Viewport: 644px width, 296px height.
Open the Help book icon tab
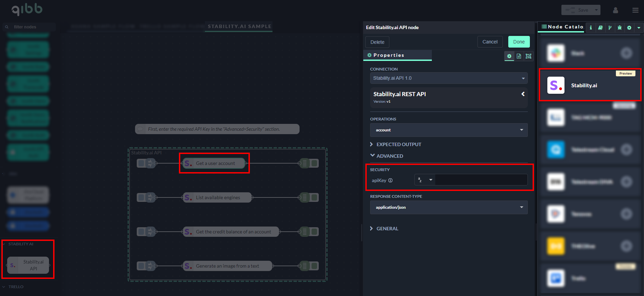click(600, 28)
